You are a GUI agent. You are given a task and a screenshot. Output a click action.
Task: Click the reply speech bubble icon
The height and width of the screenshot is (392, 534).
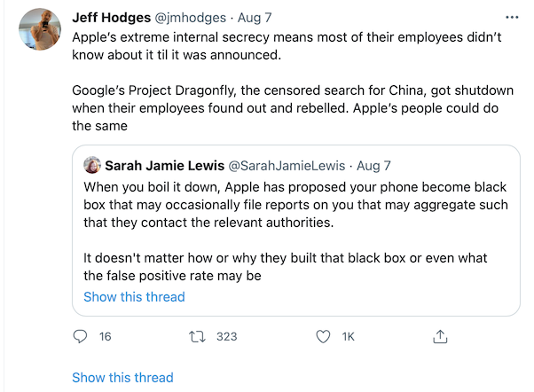point(81,337)
